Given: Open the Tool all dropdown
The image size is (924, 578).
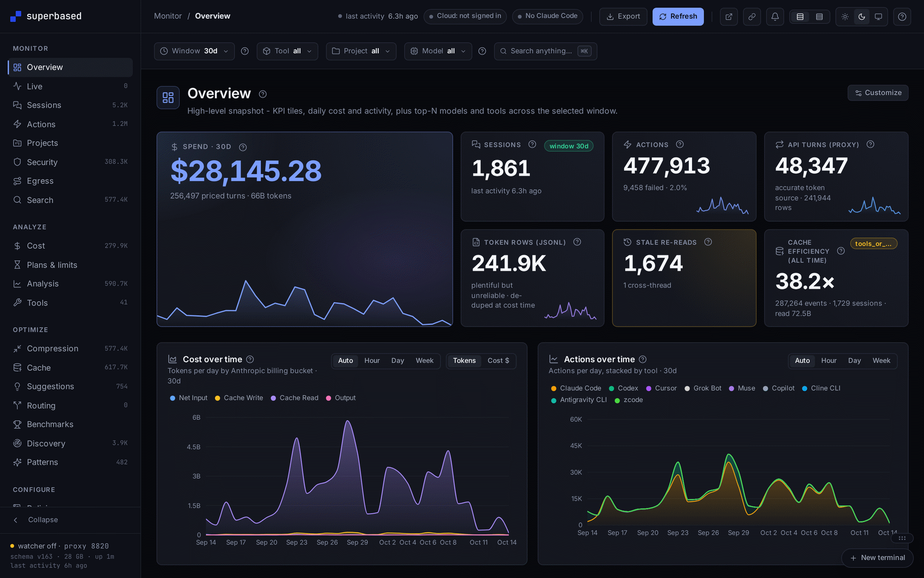Looking at the screenshot, I should (x=287, y=51).
